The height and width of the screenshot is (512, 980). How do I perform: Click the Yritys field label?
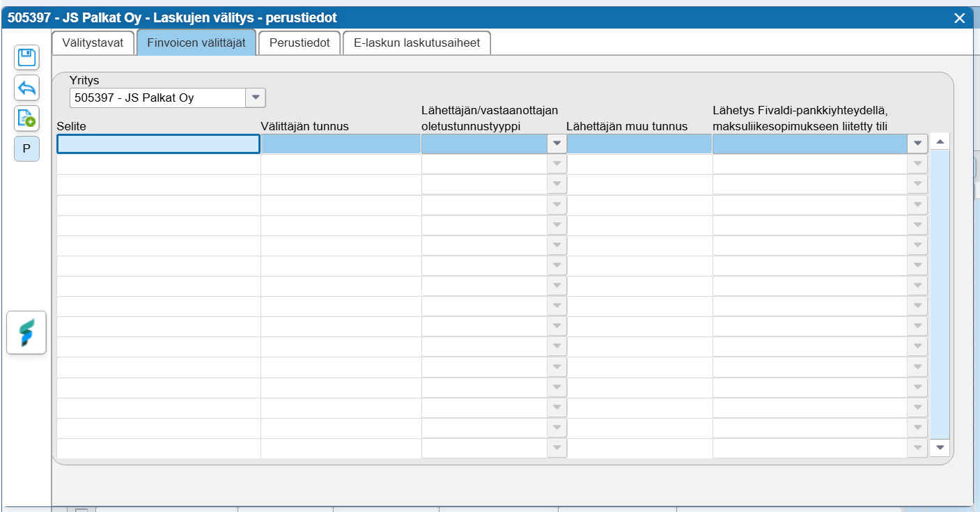pyautogui.click(x=84, y=80)
